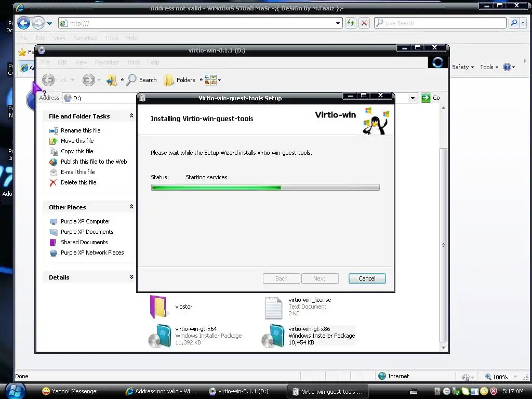This screenshot has width=532, height=399.
Task: Click the green Go arrow button
Action: [425, 98]
